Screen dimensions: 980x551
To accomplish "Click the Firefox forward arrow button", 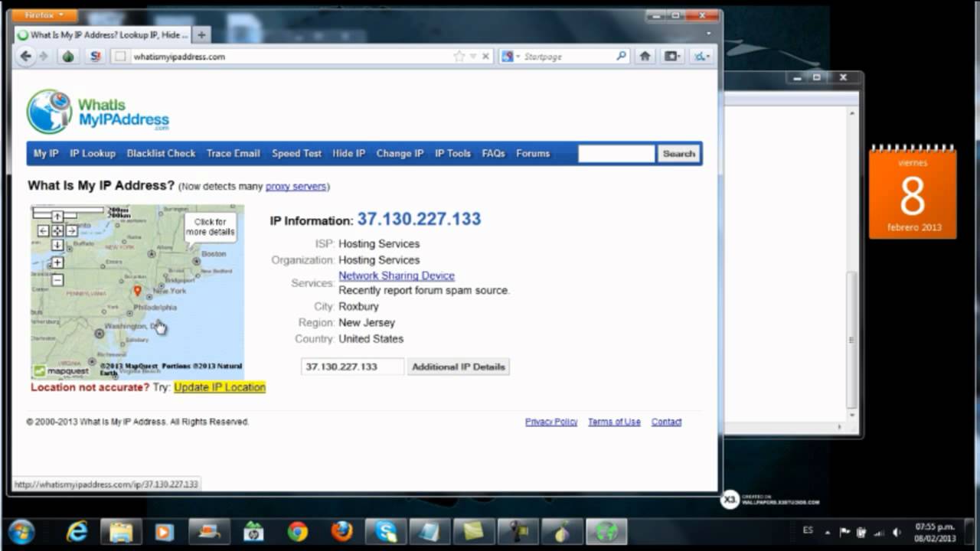I will click(43, 56).
